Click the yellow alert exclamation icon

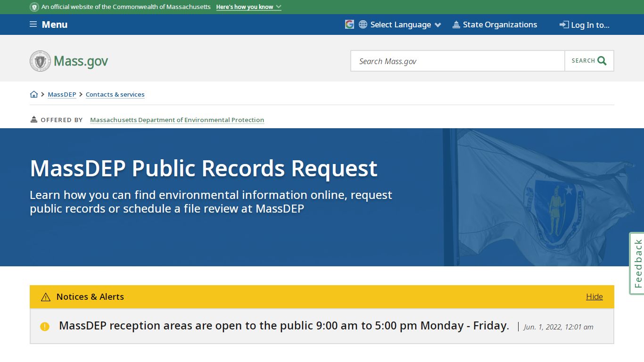point(45,326)
